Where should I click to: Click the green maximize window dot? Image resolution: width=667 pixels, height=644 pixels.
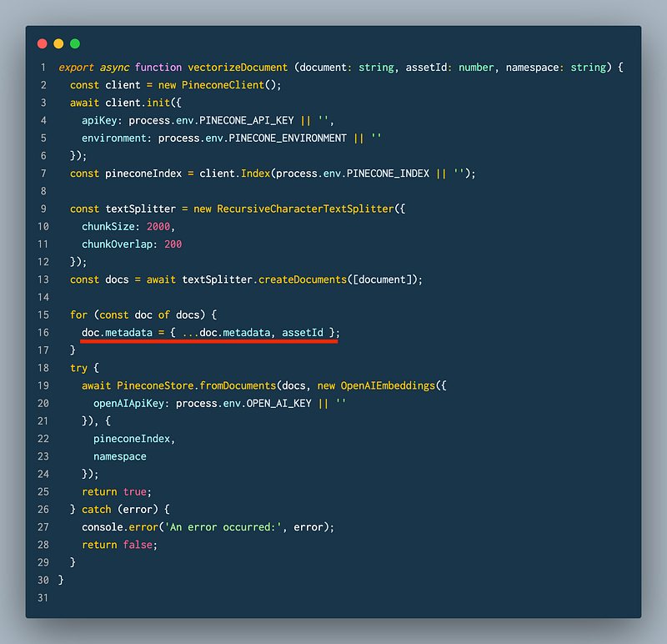coord(75,44)
